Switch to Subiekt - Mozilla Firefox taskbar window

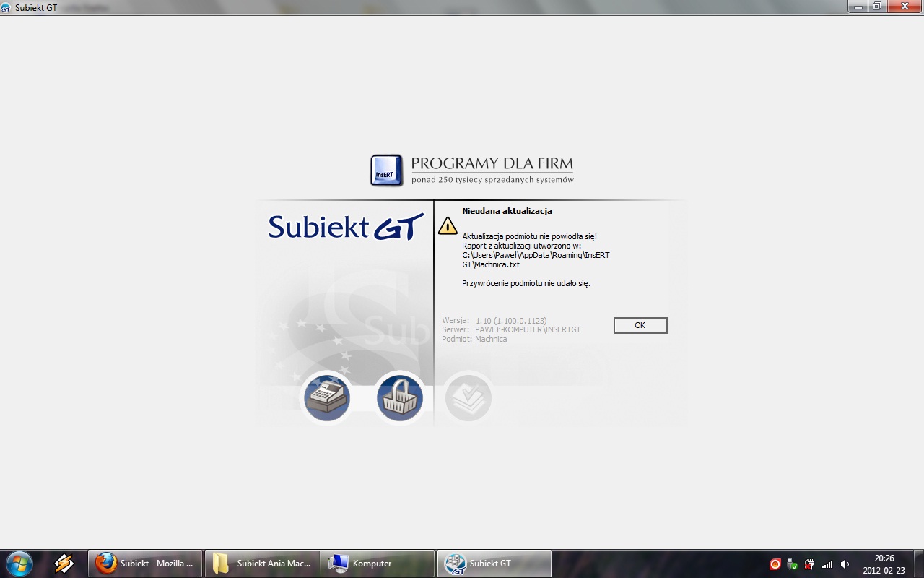(x=145, y=564)
